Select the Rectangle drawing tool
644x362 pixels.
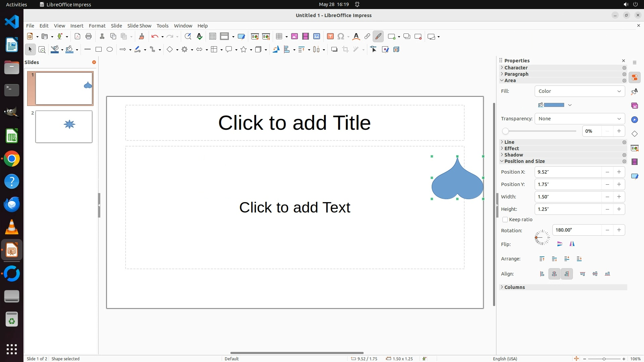[x=98, y=50]
